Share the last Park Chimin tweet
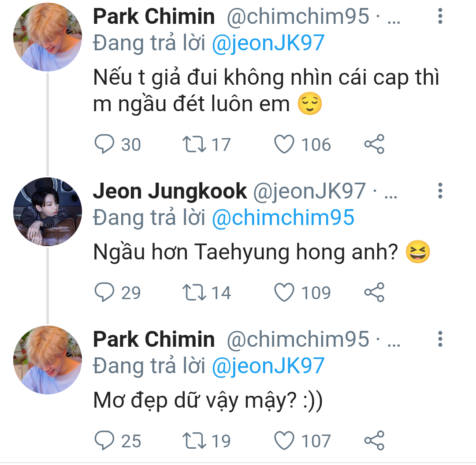Viewport: 476px width, 465px height. tap(374, 441)
